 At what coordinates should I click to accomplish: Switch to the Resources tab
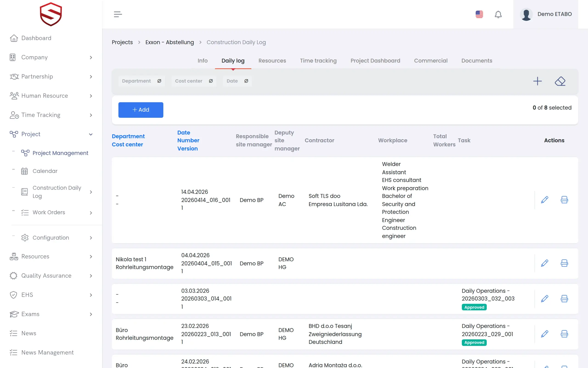pyautogui.click(x=272, y=60)
